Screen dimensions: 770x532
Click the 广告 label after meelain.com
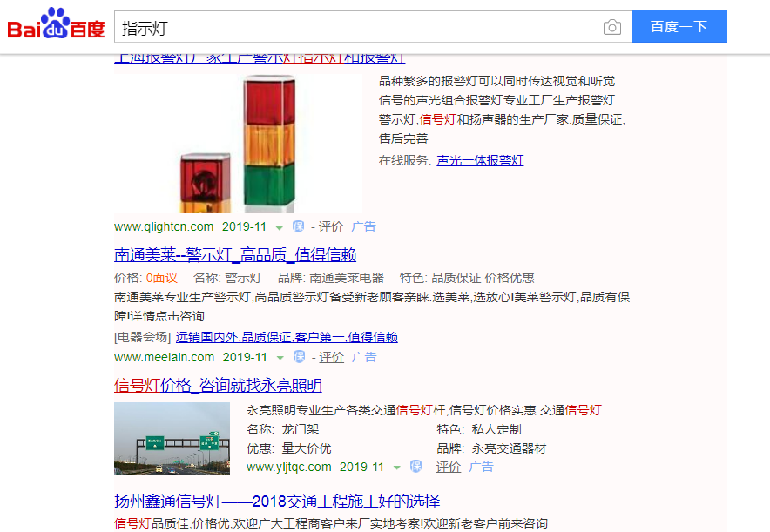[364, 357]
